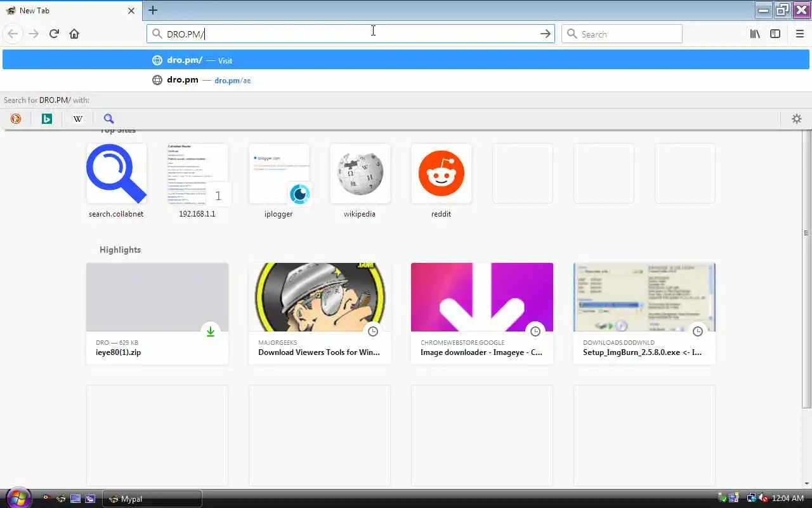Viewport: 812px width, 508px height.
Task: Select the New Tab tab
Action: pos(70,11)
